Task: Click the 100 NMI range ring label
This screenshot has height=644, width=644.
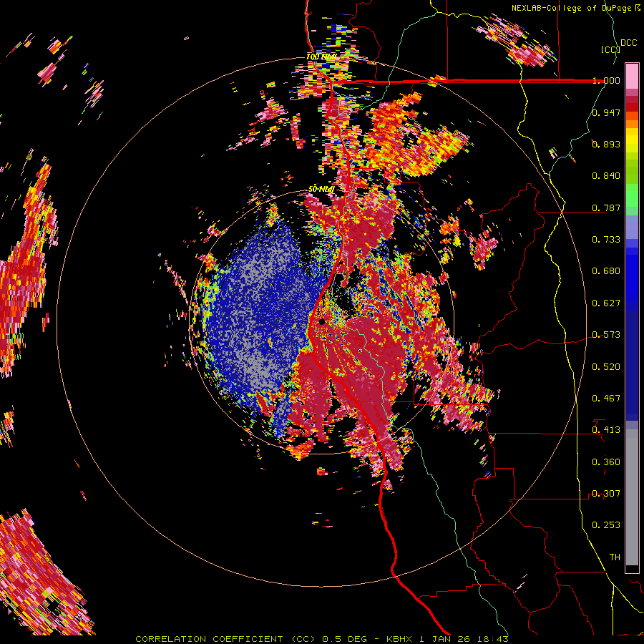Action: pyautogui.click(x=321, y=57)
